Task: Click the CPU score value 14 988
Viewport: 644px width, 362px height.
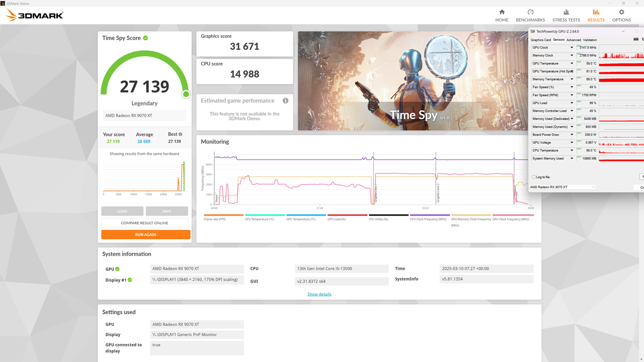Action: pyautogui.click(x=245, y=74)
